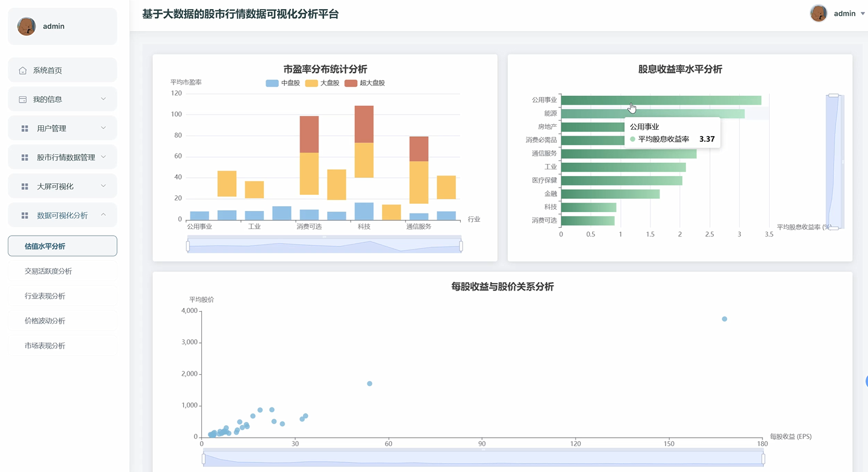Screen dimensions: 868x472
Task: Click the 金融 bar in 股息收益率 chart
Action: pos(610,194)
